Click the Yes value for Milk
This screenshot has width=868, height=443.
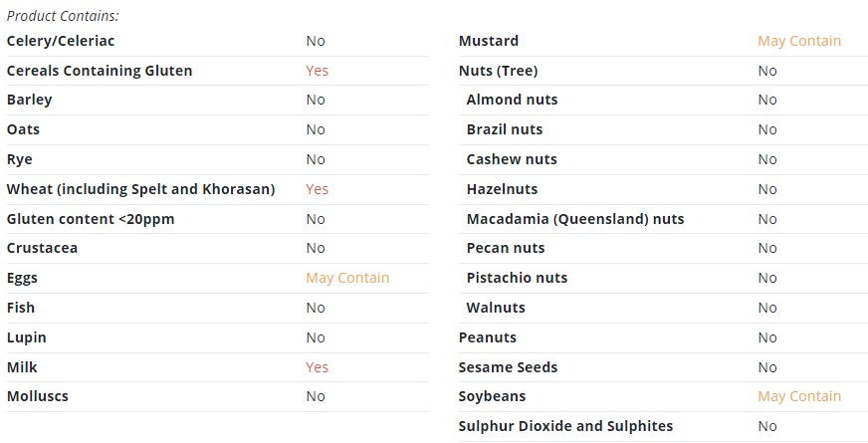click(318, 367)
